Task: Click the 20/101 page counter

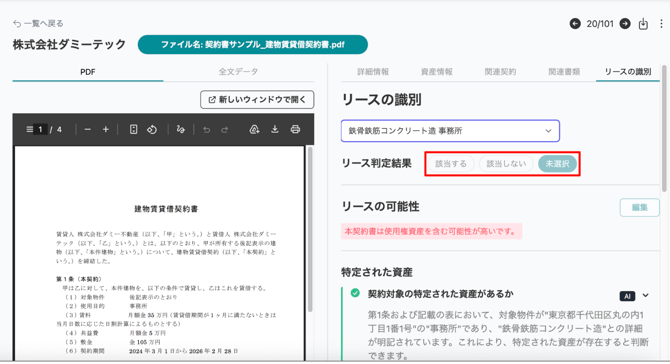Action: click(600, 24)
